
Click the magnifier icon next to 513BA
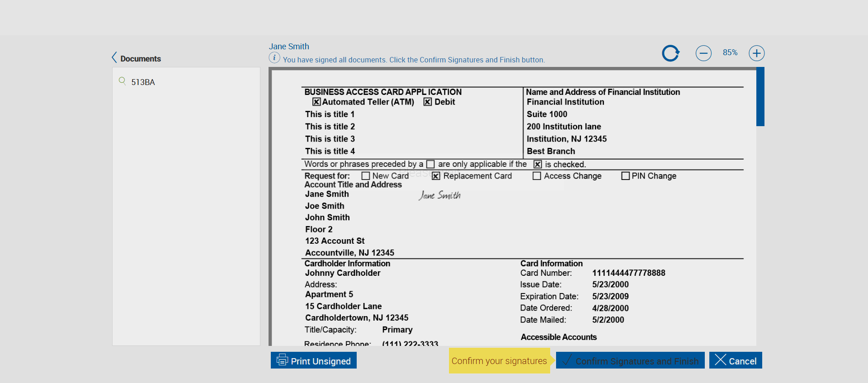pyautogui.click(x=122, y=81)
